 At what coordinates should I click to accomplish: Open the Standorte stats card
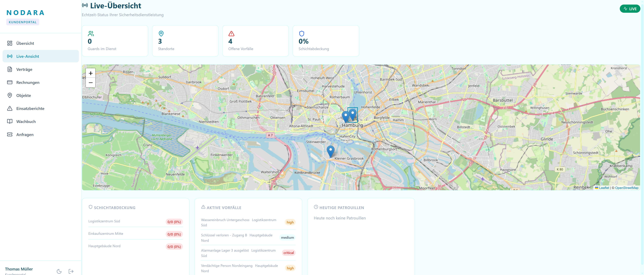click(185, 41)
